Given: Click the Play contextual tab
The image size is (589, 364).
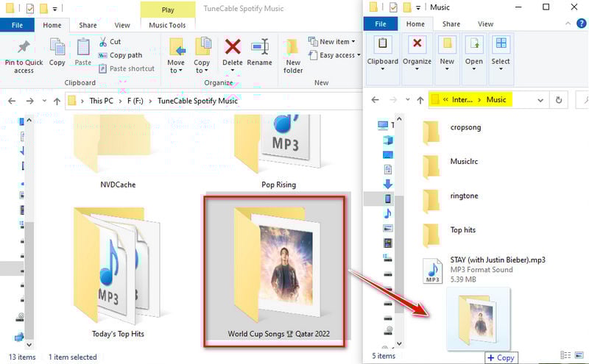Looking at the screenshot, I should tap(168, 10).
